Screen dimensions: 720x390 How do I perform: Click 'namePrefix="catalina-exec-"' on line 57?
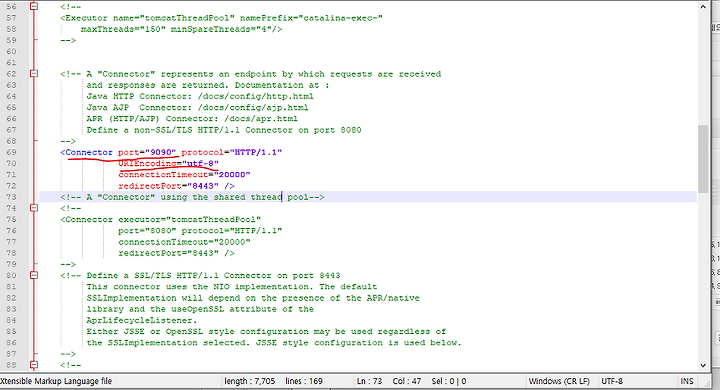click(x=311, y=18)
